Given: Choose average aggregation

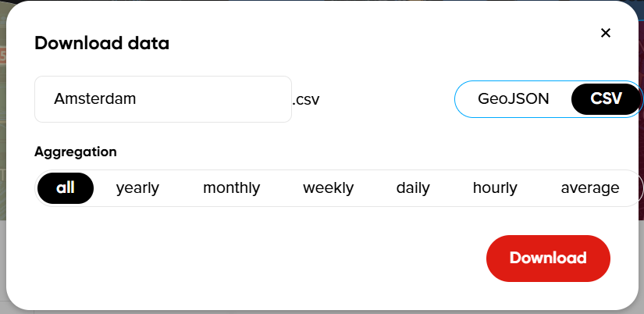Looking at the screenshot, I should [589, 188].
